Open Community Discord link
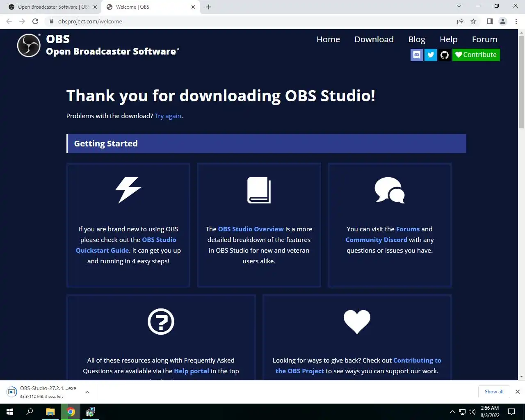525x420 pixels. point(377,240)
